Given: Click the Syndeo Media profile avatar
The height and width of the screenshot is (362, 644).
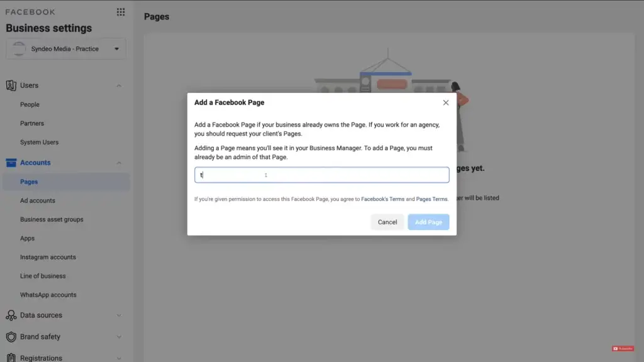Looking at the screenshot, I should pos(19,49).
